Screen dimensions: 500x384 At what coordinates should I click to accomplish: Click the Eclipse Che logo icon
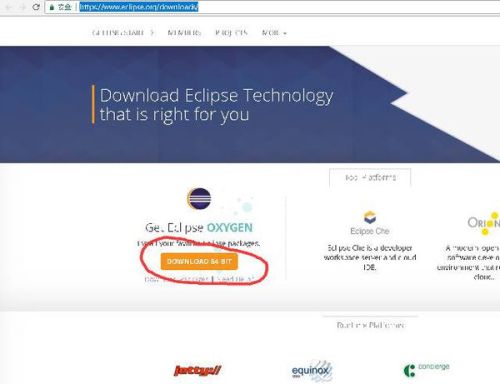[370, 217]
